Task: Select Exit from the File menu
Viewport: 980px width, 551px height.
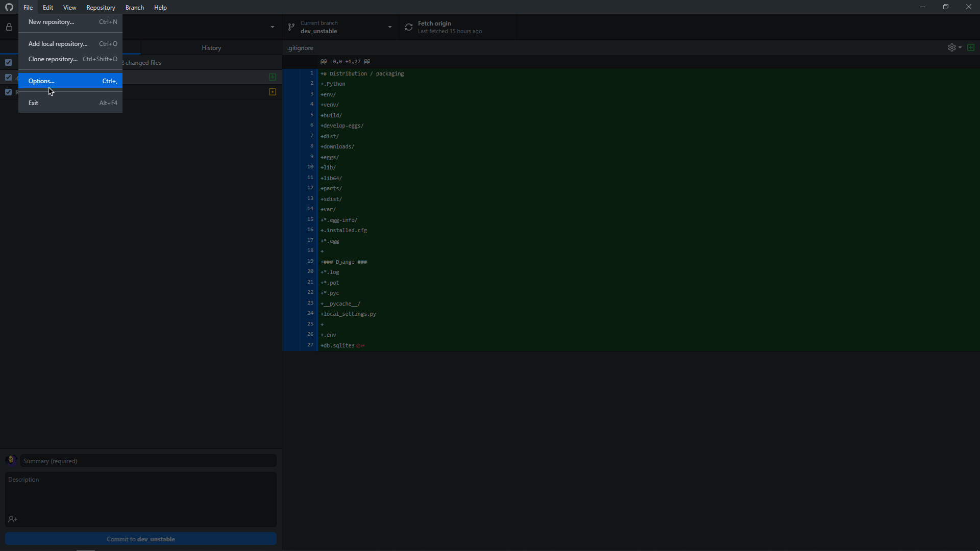Action: click(33, 102)
